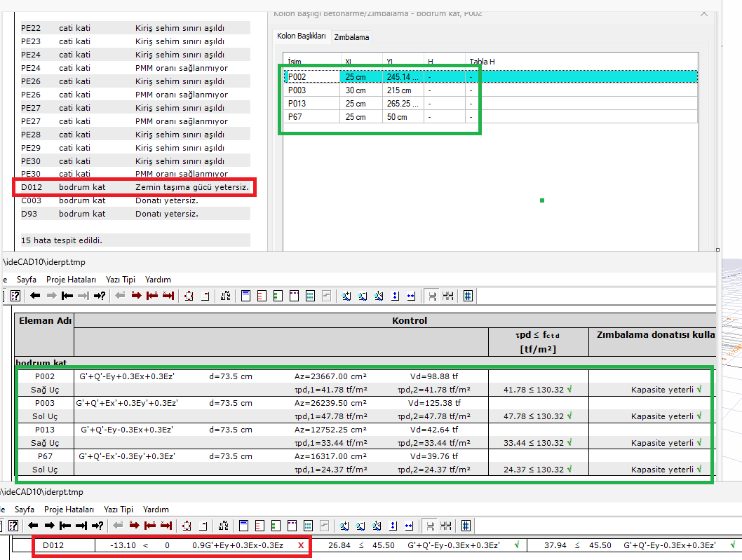
Task: Click red-lined page layout icon, upper report
Action: (262, 296)
